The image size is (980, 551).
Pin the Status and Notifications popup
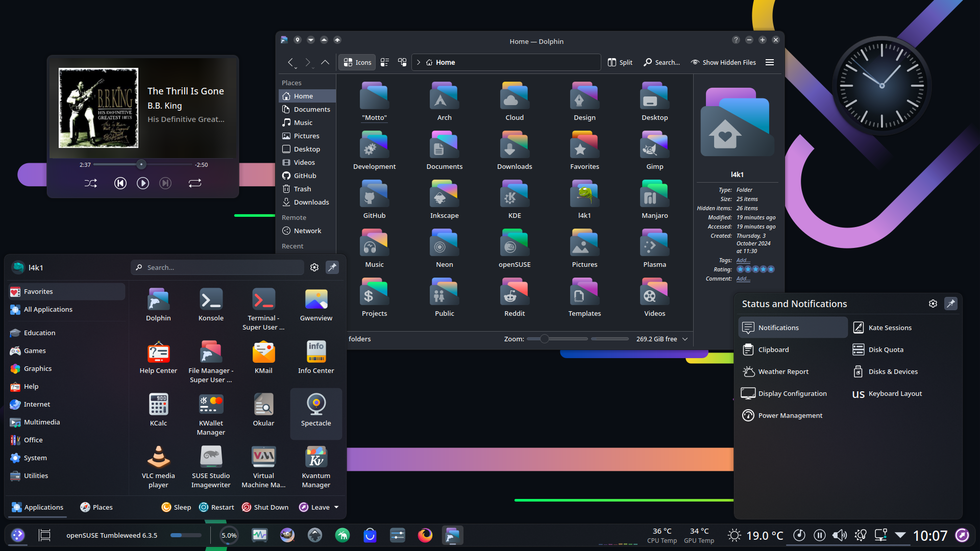951,304
